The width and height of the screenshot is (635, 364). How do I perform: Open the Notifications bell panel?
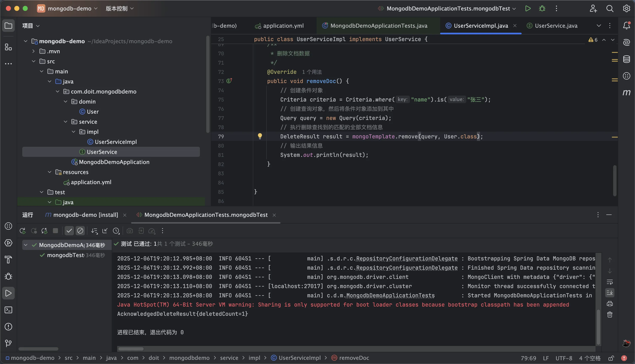point(626,26)
